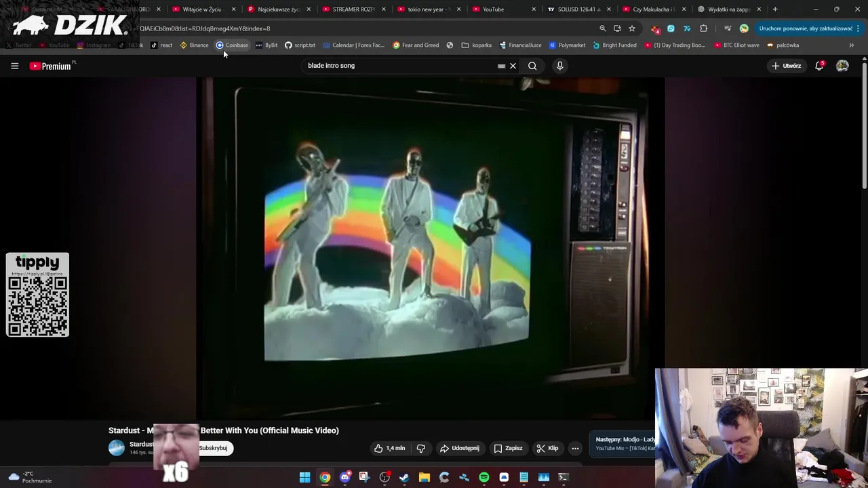This screenshot has width=868, height=488.
Task: Switch to the "Czy Makulacha" tab
Action: [x=653, y=9]
